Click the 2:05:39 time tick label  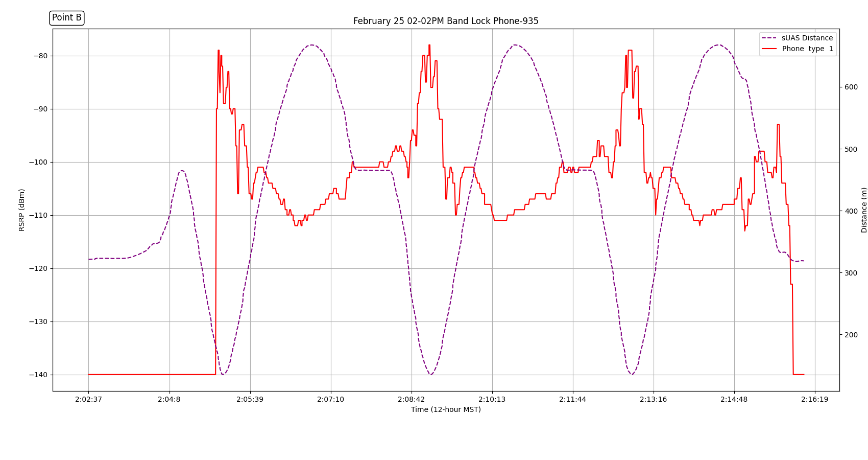point(250,399)
